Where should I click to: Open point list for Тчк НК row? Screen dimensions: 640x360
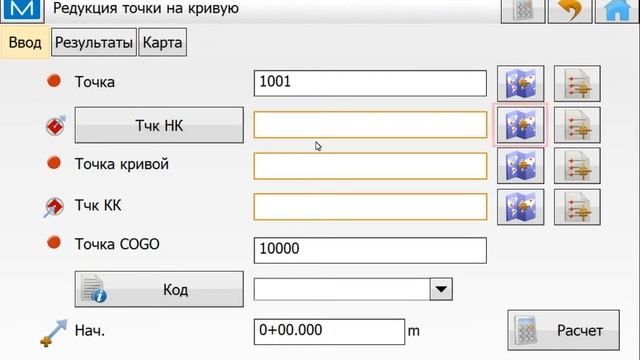coord(577,125)
